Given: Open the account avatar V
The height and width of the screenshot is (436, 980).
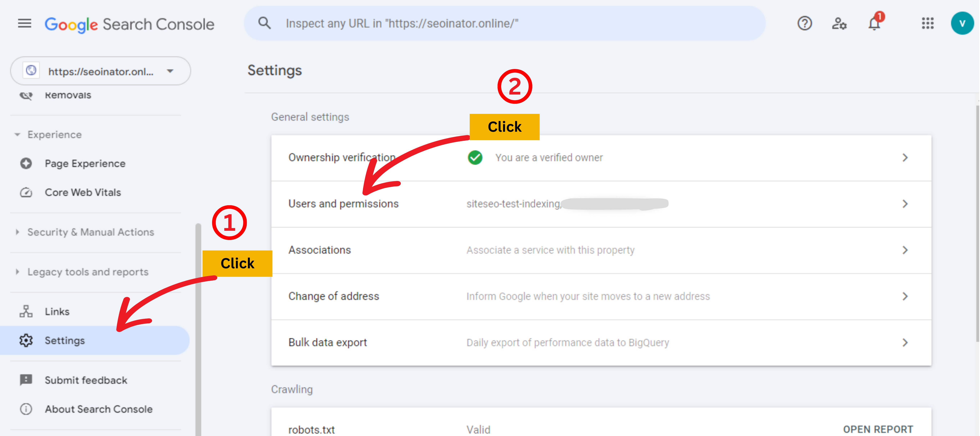Looking at the screenshot, I should 962,23.
